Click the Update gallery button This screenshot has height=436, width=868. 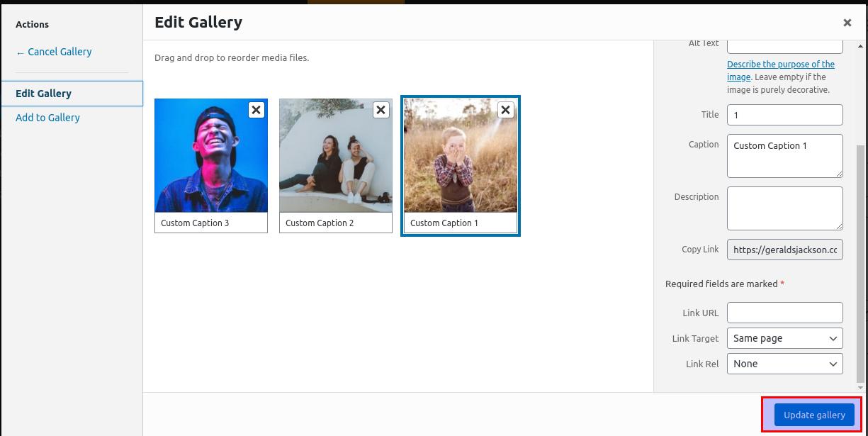[814, 415]
